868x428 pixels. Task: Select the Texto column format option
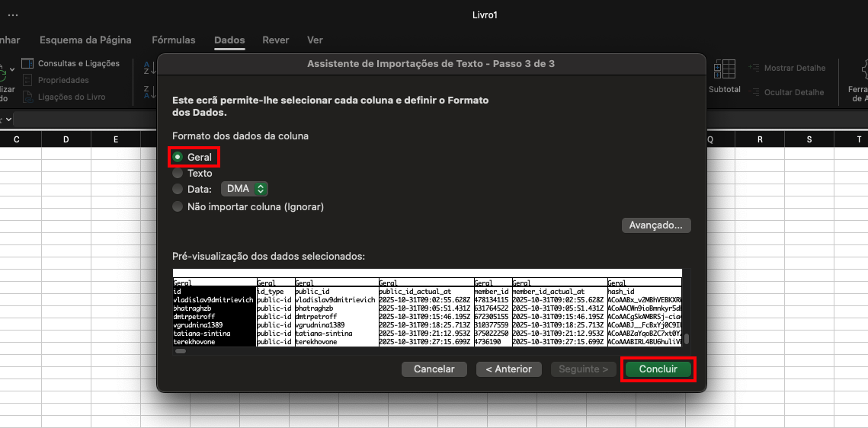[x=178, y=174]
